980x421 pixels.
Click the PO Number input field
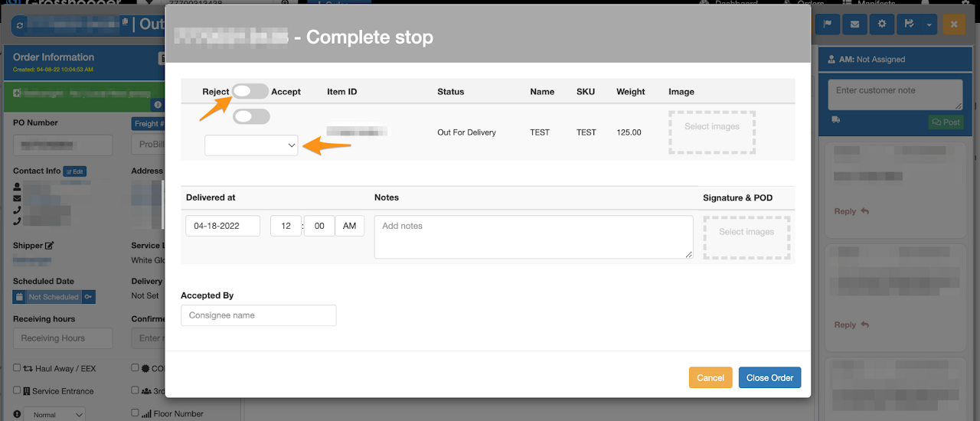(x=63, y=145)
